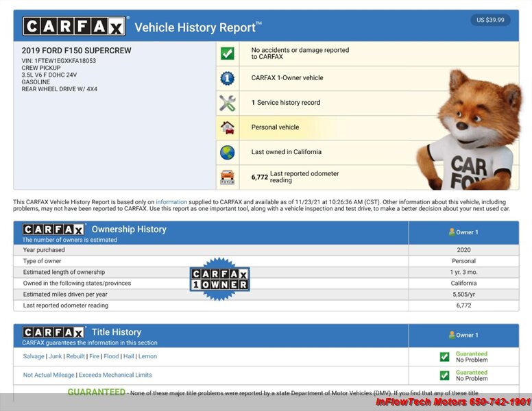Click the CARFAX 1 Owner starburst badge
532x411 pixels.
(x=219, y=279)
